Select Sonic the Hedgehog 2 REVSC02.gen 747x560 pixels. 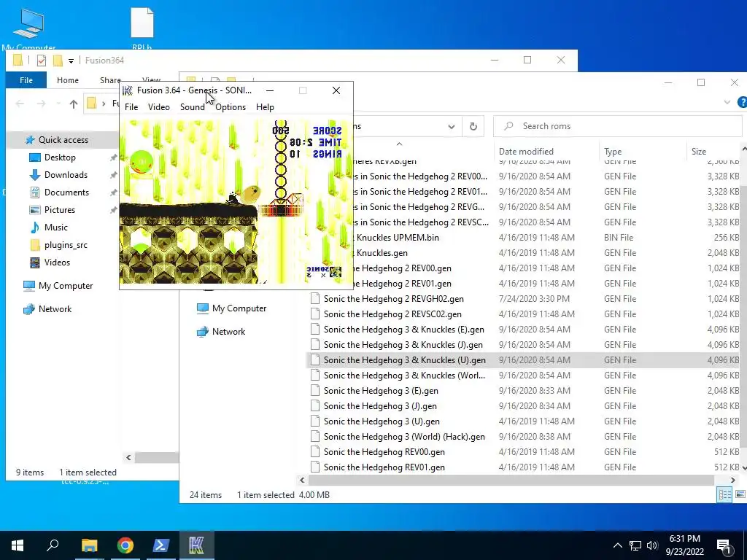click(392, 314)
